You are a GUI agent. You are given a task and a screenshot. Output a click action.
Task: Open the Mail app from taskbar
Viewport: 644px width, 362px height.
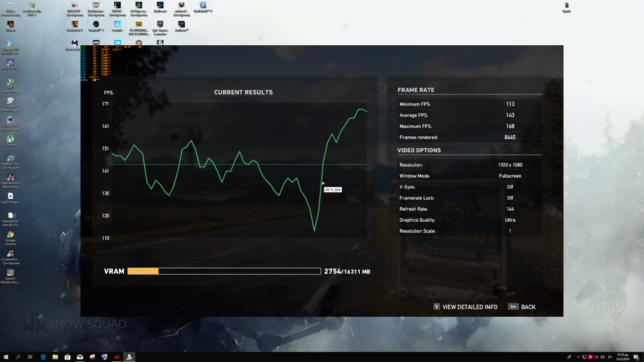pos(80,357)
